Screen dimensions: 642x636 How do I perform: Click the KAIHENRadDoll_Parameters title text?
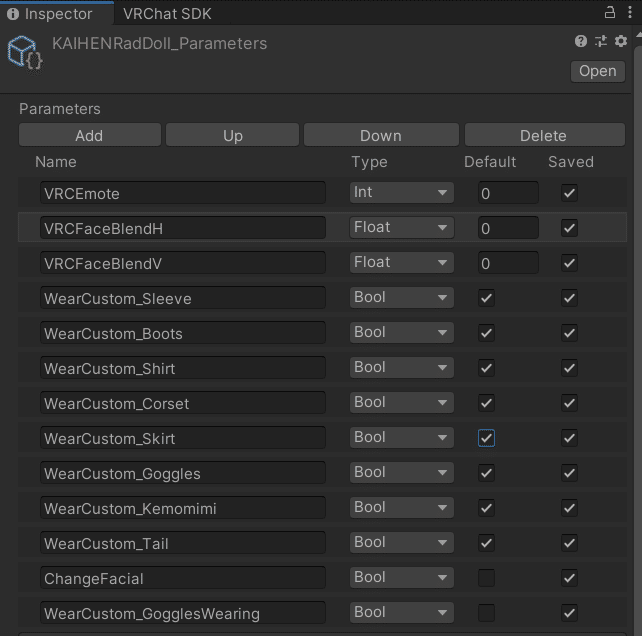pyautogui.click(x=160, y=43)
